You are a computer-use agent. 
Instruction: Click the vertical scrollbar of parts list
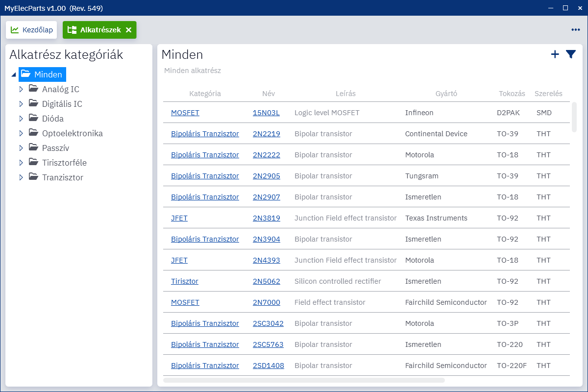pyautogui.click(x=574, y=117)
